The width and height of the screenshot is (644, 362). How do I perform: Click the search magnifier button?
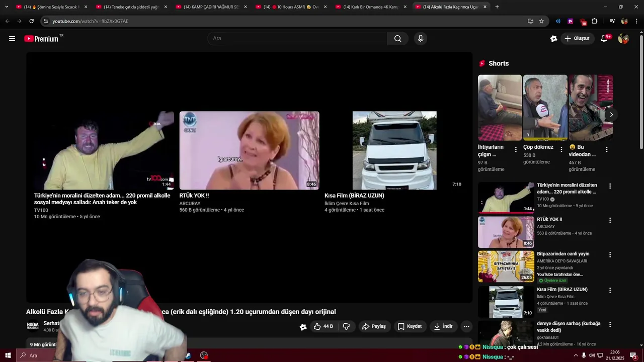(x=397, y=39)
